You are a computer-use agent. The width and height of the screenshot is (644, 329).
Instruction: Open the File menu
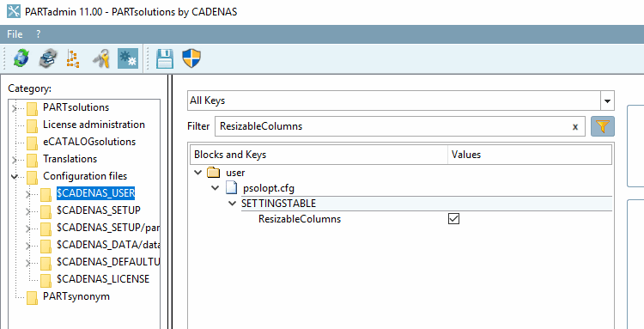point(15,34)
